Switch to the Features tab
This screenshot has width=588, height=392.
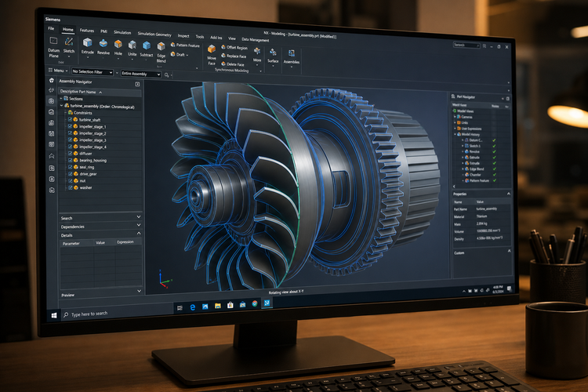[x=86, y=31]
